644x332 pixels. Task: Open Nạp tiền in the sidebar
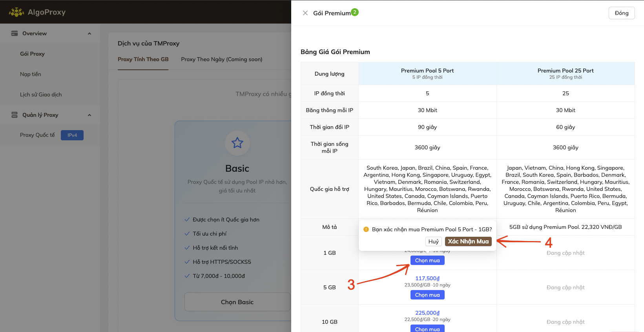(31, 74)
